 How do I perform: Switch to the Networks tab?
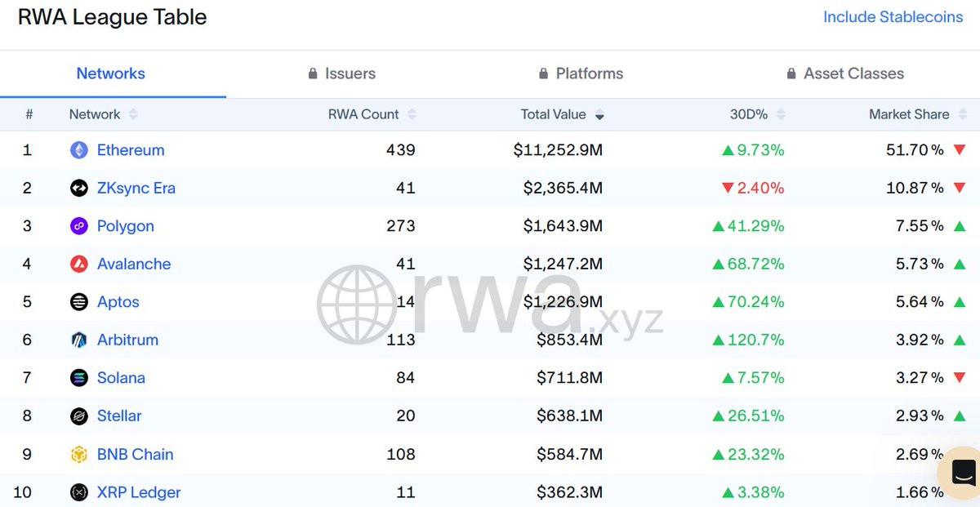click(111, 73)
